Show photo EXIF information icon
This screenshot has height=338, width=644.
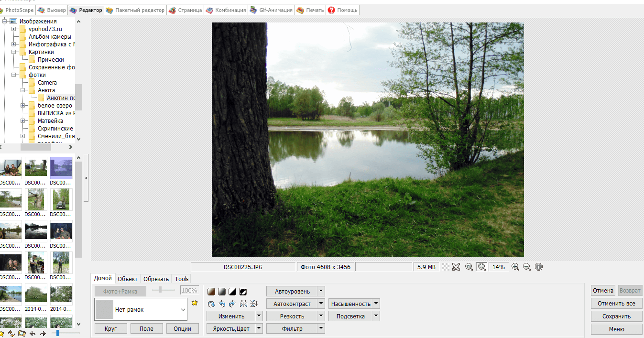point(539,267)
